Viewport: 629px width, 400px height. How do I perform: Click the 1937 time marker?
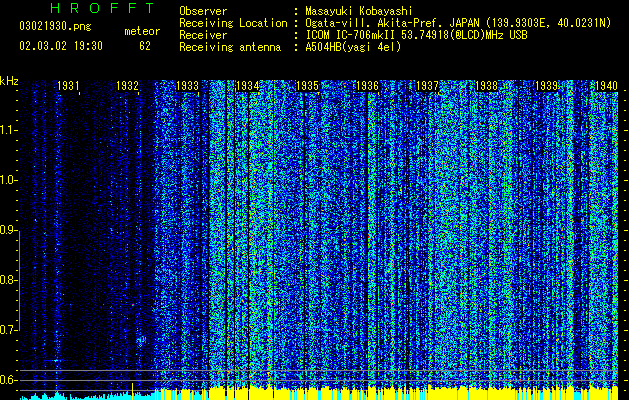pos(427,85)
